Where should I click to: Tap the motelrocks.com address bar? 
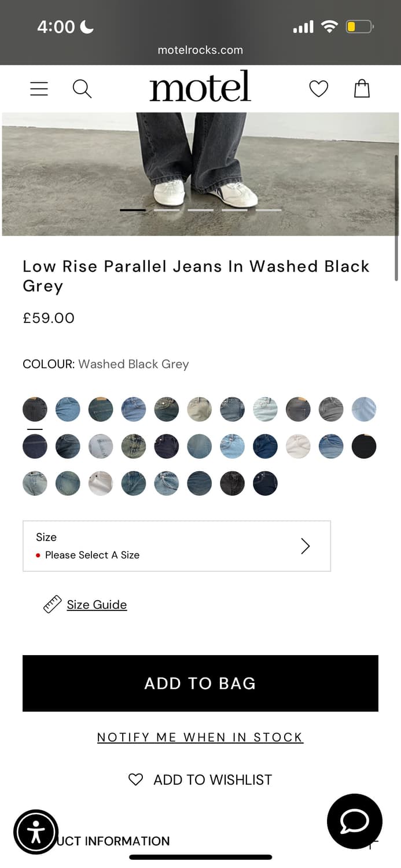pyautogui.click(x=200, y=50)
